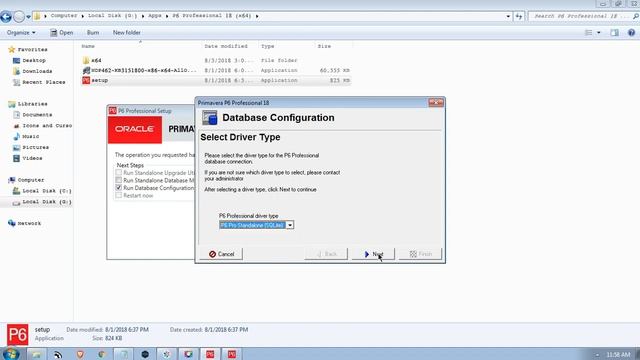Cancel the Database Configuration wizard
This screenshot has width=640, height=360.
point(222,254)
